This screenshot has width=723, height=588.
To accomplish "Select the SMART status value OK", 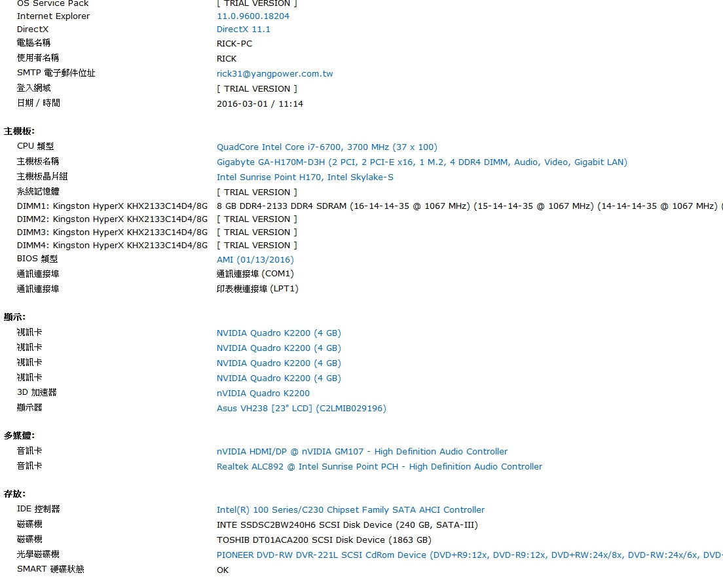I will (x=223, y=570).
